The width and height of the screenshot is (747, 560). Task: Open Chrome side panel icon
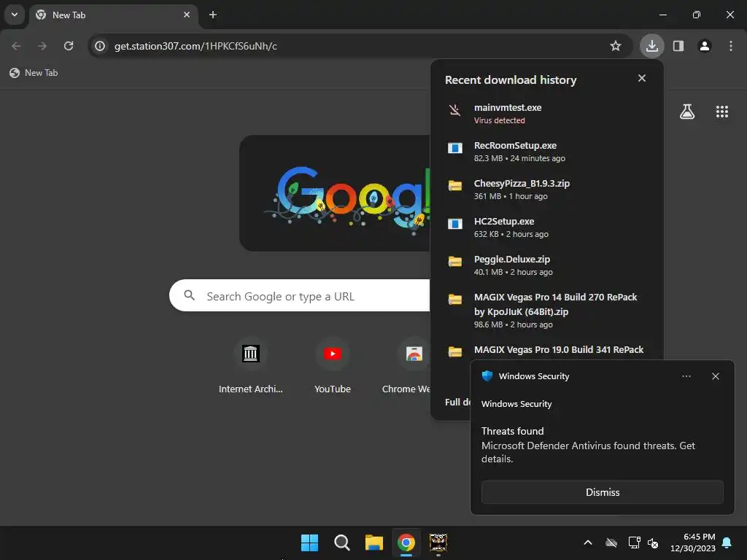(678, 46)
